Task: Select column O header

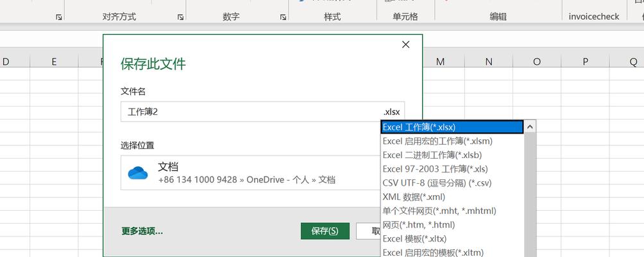Action: [x=537, y=62]
